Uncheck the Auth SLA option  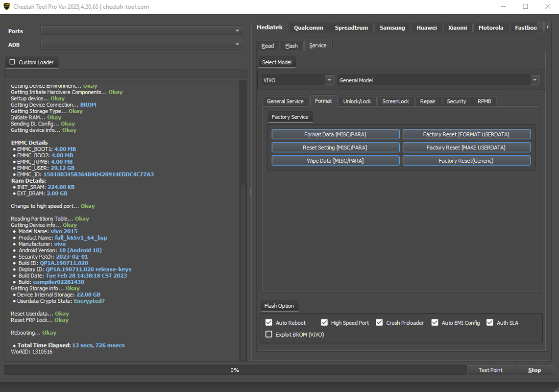[x=490, y=322]
